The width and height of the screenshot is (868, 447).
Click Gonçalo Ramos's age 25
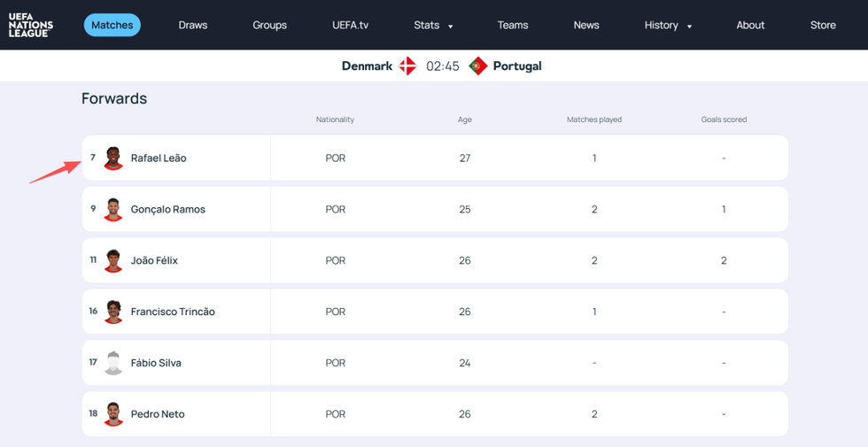pos(465,210)
